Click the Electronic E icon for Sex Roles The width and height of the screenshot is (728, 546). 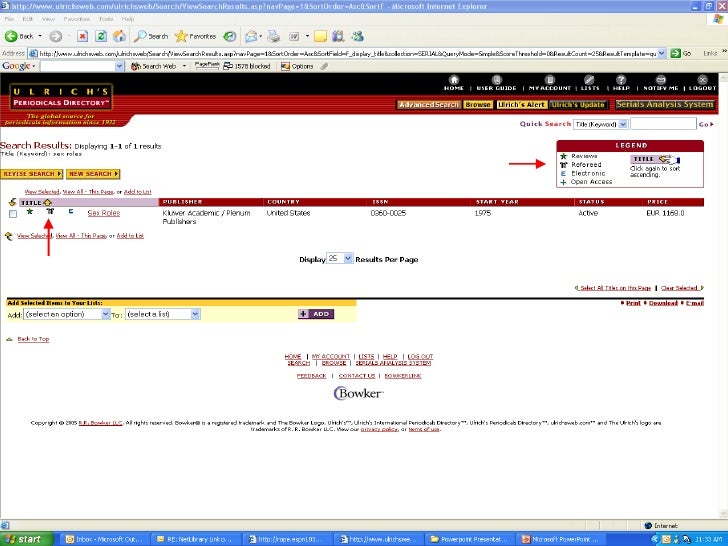71,211
